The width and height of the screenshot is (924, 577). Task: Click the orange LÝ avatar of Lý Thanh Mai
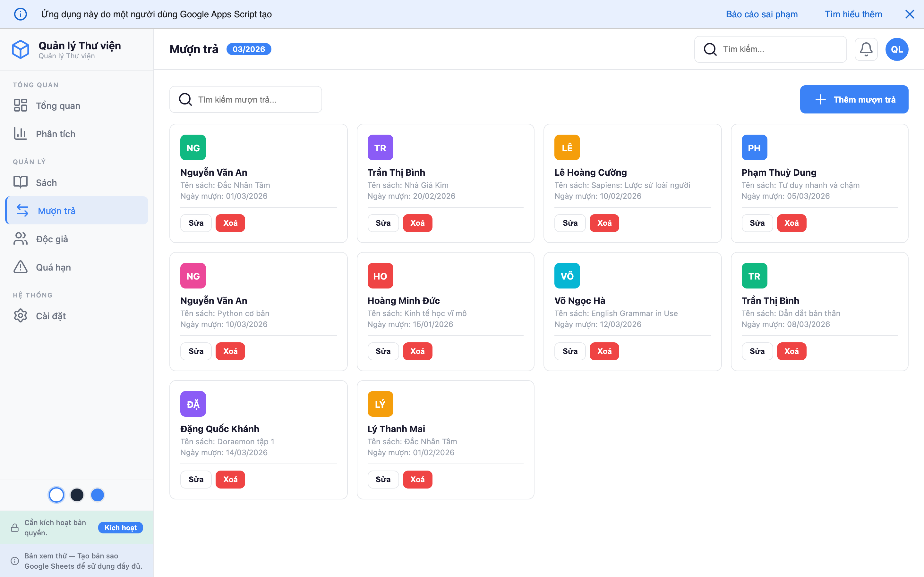click(380, 404)
